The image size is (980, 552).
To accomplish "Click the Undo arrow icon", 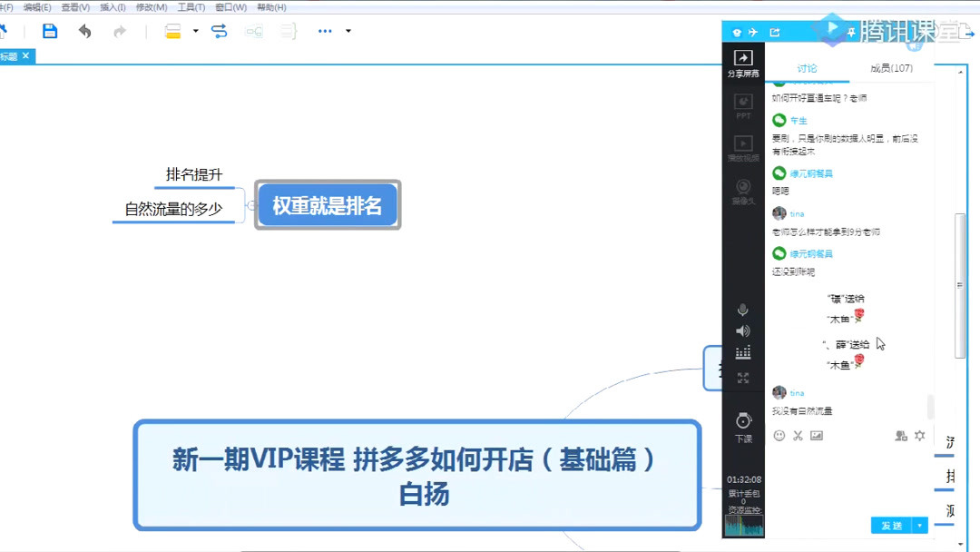I will (85, 30).
